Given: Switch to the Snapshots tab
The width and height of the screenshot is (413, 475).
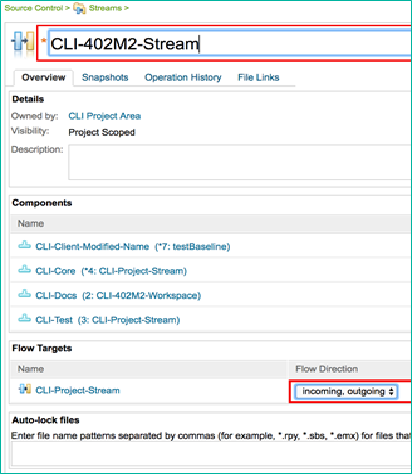Looking at the screenshot, I should [105, 77].
